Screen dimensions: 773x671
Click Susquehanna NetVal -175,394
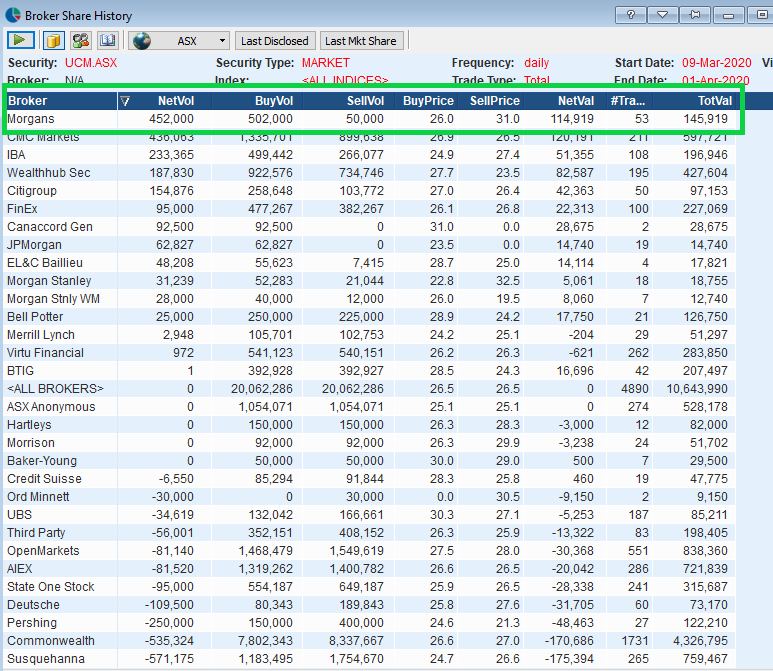(x=569, y=659)
